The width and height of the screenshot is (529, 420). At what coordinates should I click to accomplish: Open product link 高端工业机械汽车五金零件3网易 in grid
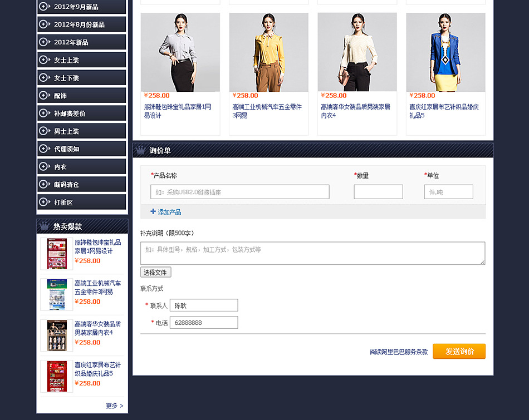tap(267, 111)
